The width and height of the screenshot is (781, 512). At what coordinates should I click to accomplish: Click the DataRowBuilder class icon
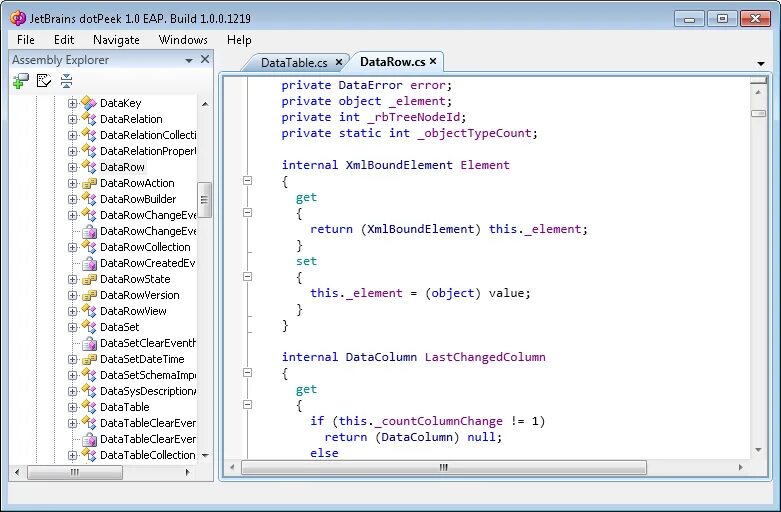point(89,199)
